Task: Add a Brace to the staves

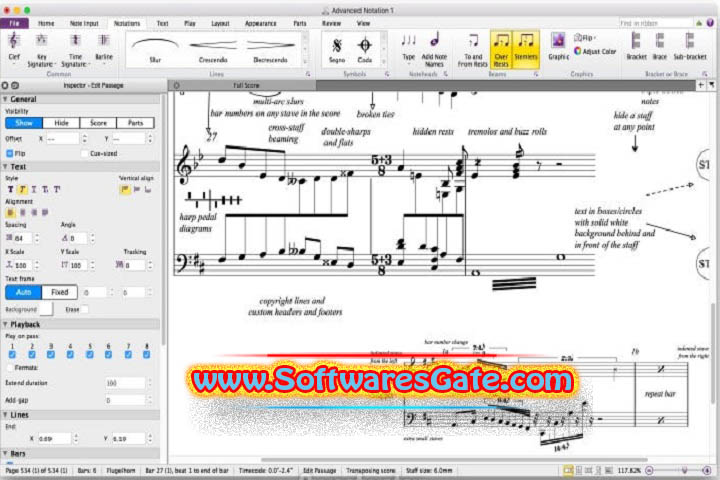Action: (x=660, y=46)
